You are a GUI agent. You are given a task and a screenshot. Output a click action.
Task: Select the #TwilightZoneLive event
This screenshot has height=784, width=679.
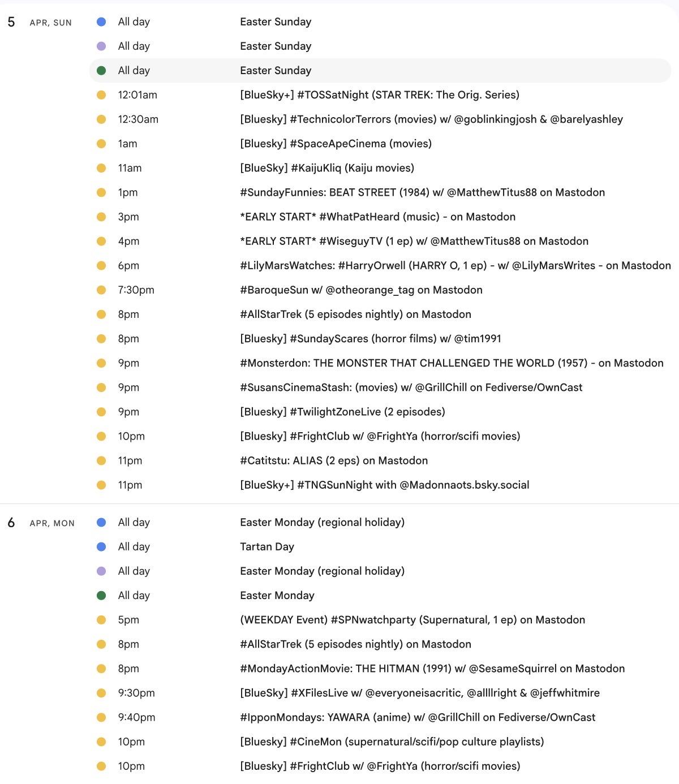point(342,412)
